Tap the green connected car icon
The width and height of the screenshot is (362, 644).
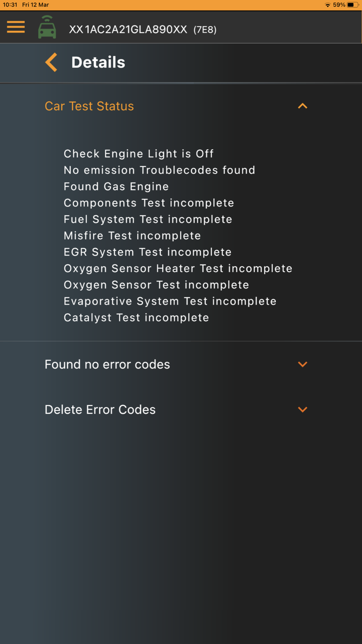[x=47, y=27]
